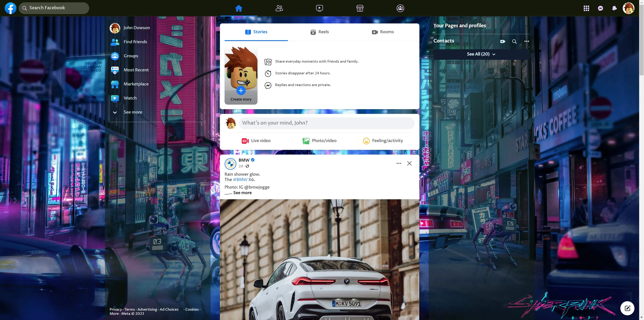Open John Dowson profile link
644x320 pixels.
pos(158,28)
